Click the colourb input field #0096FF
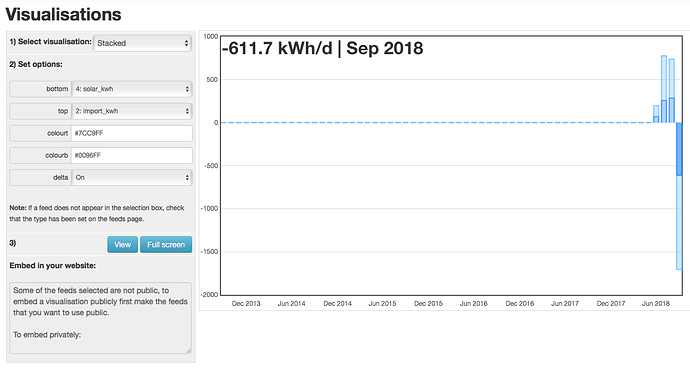The image size is (690, 375). [x=132, y=155]
